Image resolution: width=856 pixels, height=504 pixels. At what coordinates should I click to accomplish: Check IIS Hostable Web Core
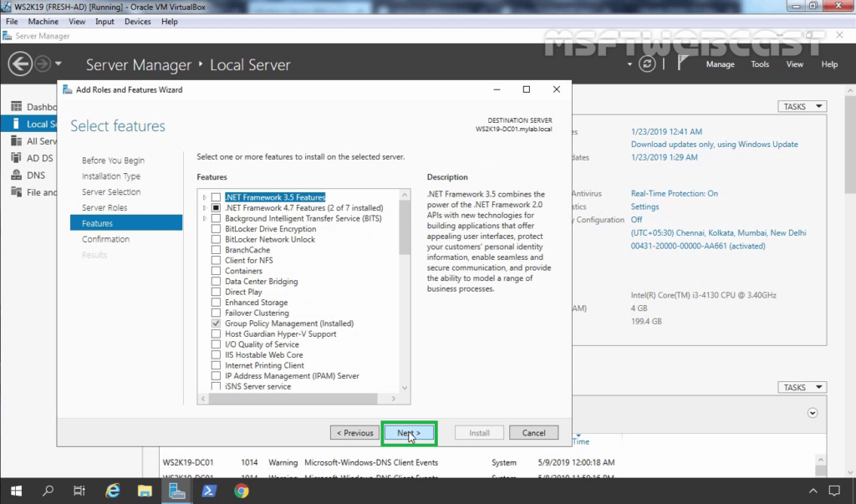tap(217, 355)
